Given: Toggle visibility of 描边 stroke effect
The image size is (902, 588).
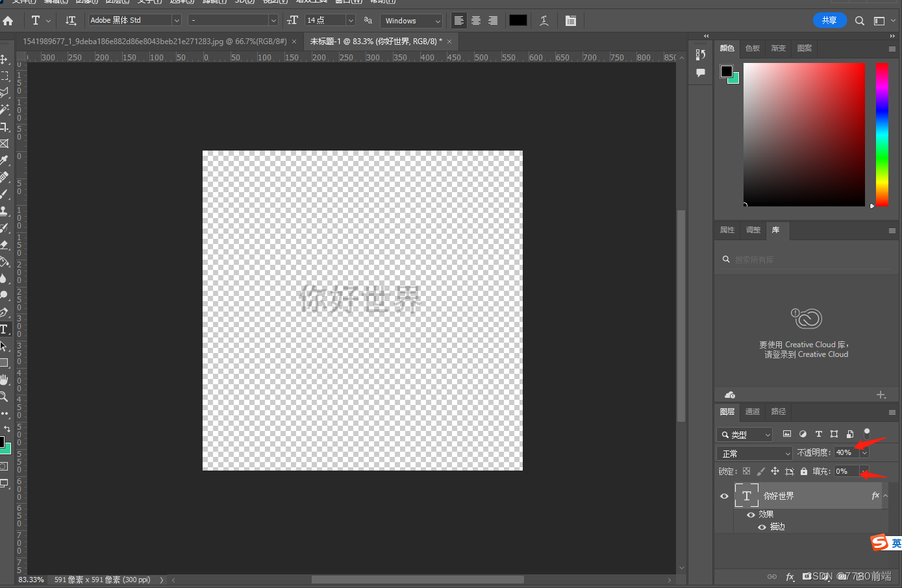Looking at the screenshot, I should click(762, 527).
